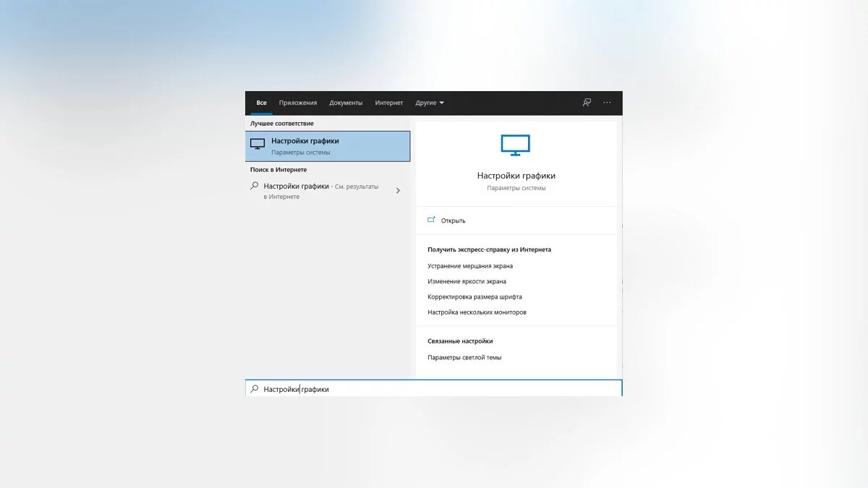Open Устранение мерцания экрана help link
868x488 pixels.
470,266
